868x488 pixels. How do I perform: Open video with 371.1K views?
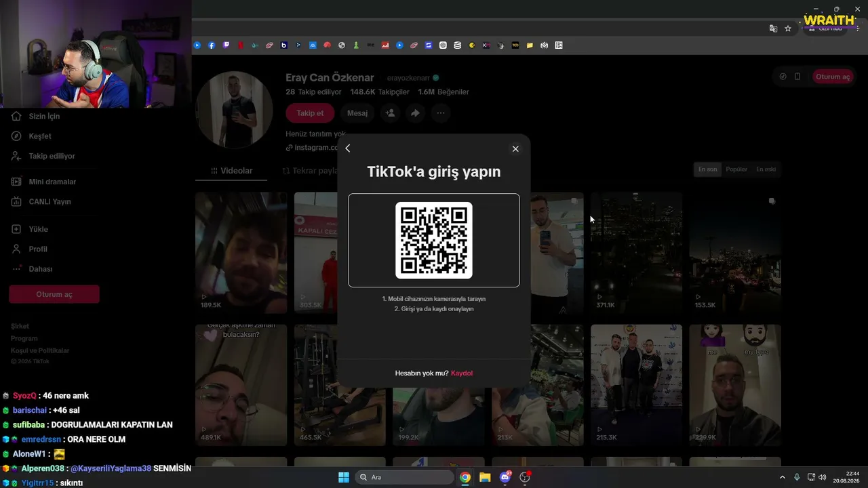636,252
